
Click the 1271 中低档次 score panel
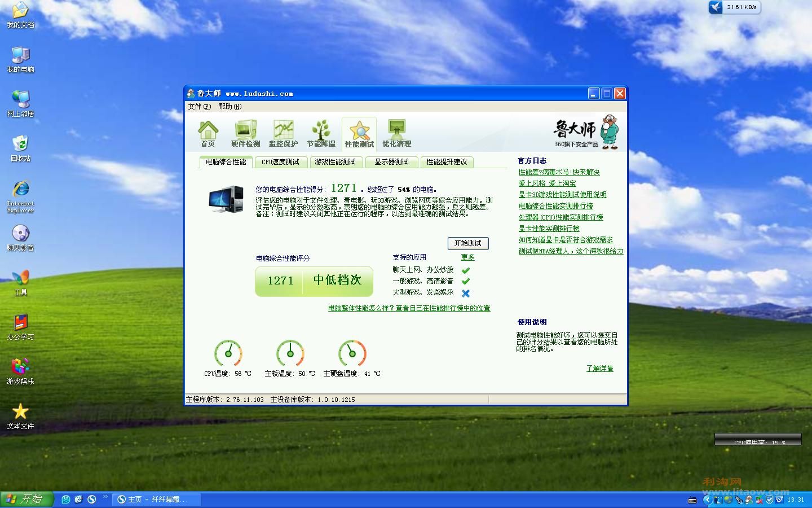click(x=314, y=281)
